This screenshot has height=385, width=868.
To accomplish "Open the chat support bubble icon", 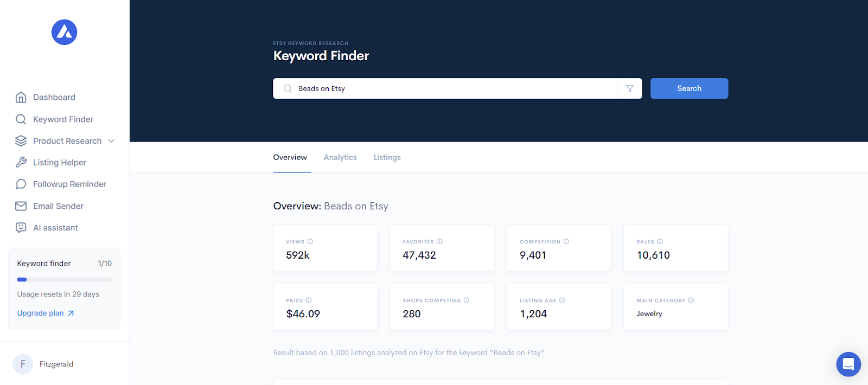I will click(848, 364).
